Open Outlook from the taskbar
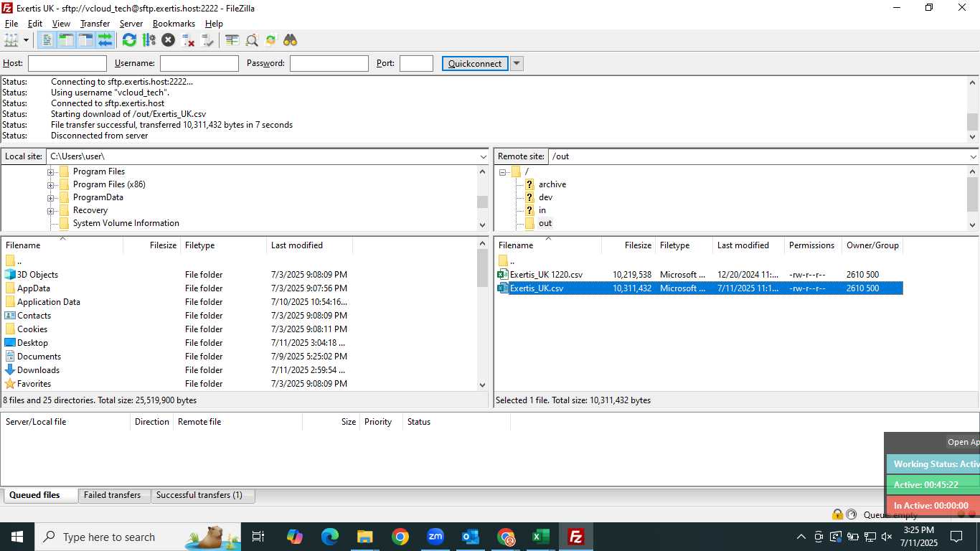980x551 pixels. 471,537
